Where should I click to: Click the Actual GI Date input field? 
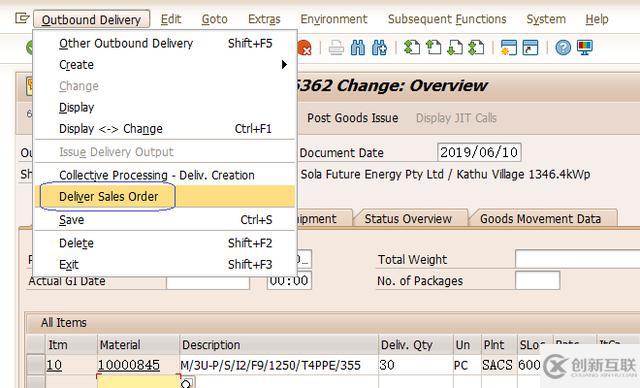(208, 283)
